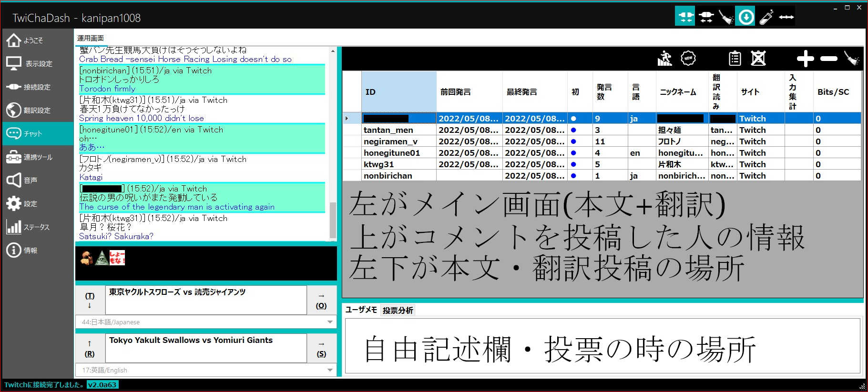
Task: Click the 言語 column header
Action: (642, 92)
